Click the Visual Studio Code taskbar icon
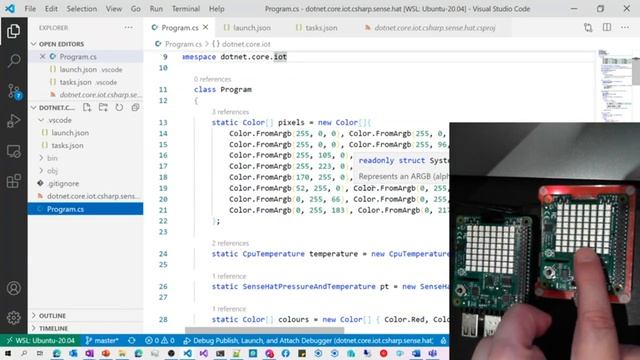 click(187, 353)
